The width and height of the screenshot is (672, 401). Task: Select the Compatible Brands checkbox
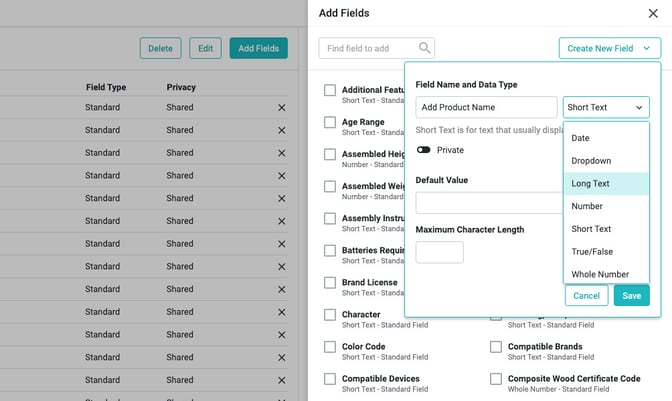[x=496, y=347]
